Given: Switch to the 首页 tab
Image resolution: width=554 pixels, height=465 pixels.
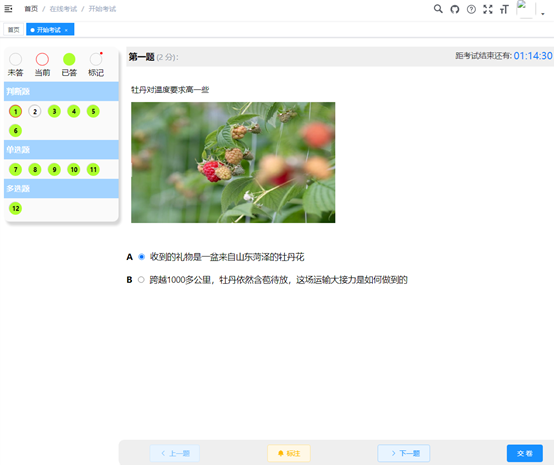Looking at the screenshot, I should (x=13, y=30).
